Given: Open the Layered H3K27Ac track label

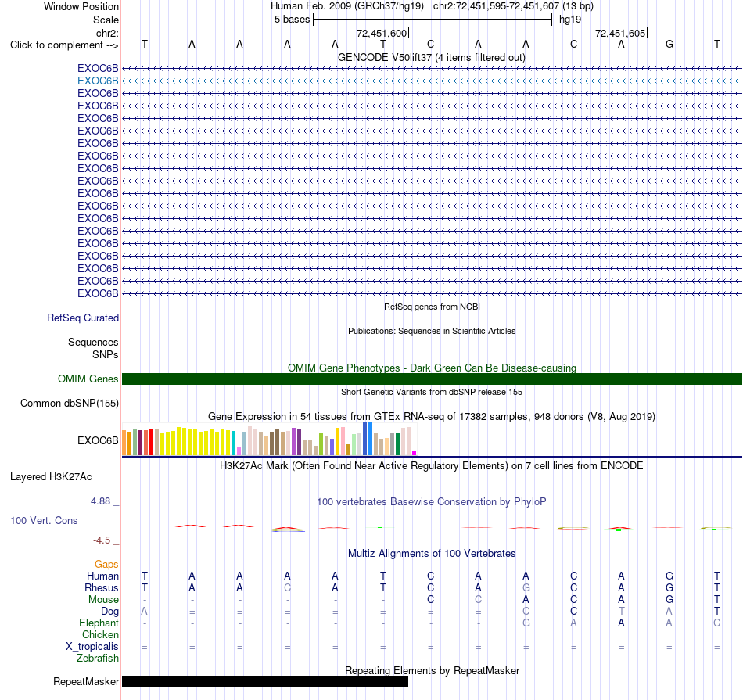Looking at the screenshot, I should pos(51,477).
